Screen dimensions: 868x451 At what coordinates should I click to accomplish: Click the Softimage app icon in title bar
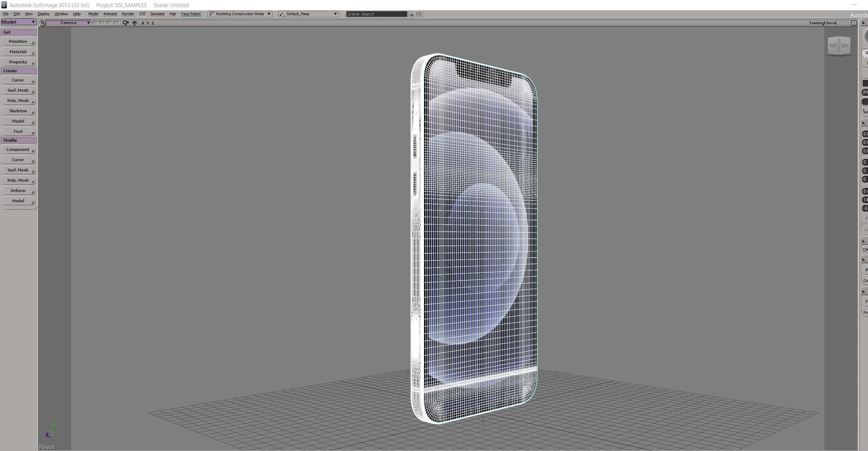pyautogui.click(x=4, y=5)
